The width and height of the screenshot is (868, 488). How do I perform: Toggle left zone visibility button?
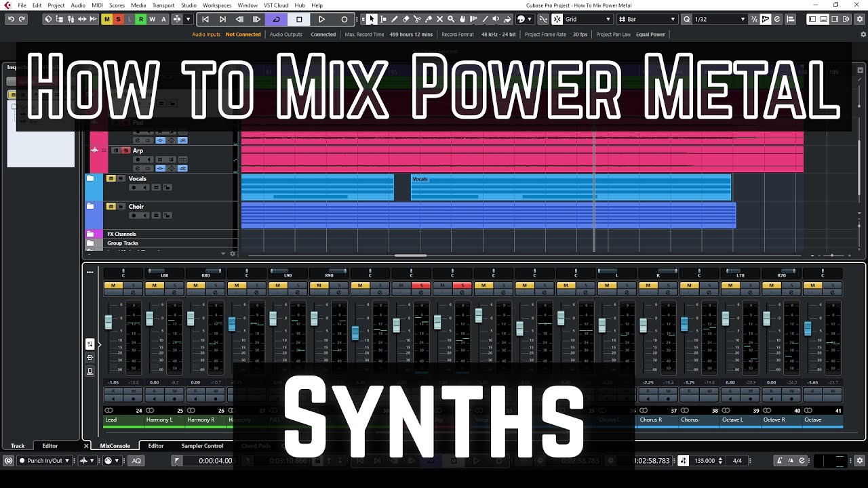point(812,19)
